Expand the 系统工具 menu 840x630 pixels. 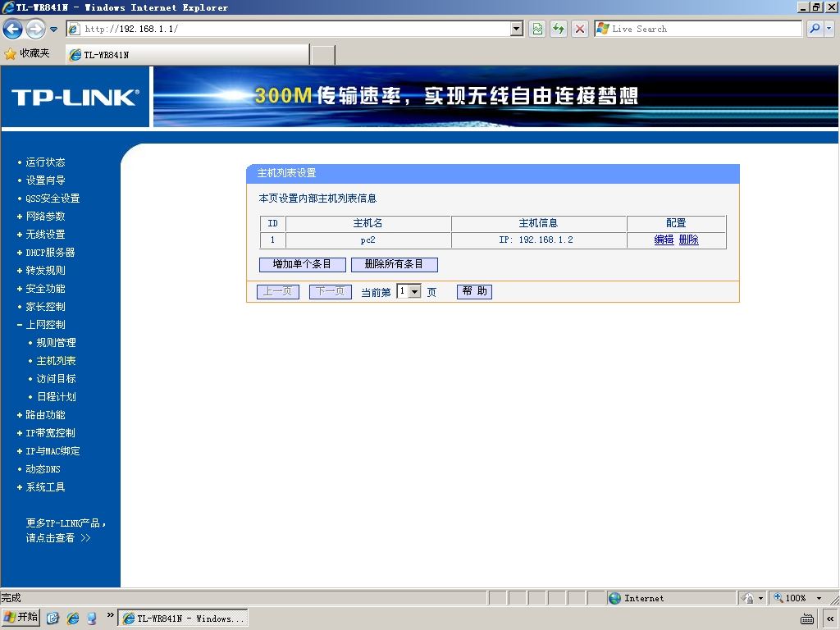coord(45,487)
